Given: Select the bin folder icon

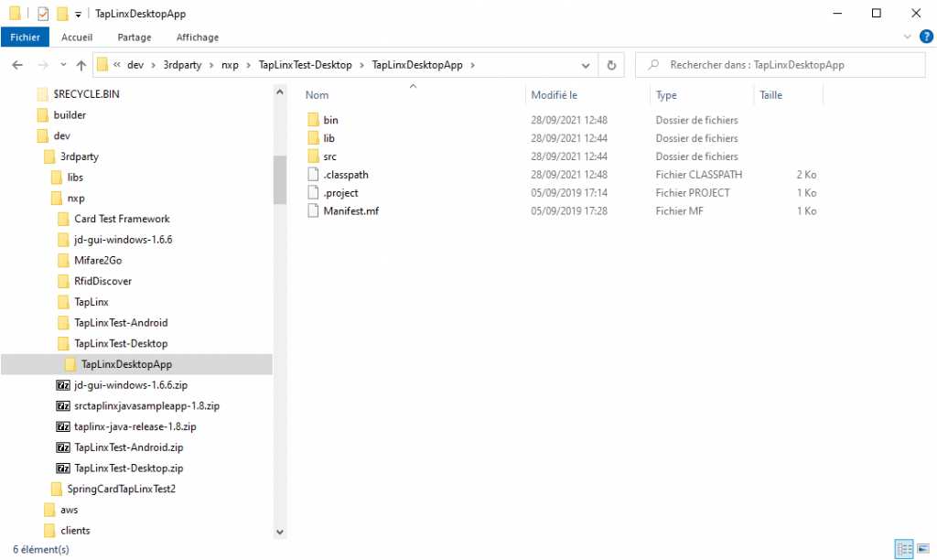Looking at the screenshot, I should (x=313, y=120).
